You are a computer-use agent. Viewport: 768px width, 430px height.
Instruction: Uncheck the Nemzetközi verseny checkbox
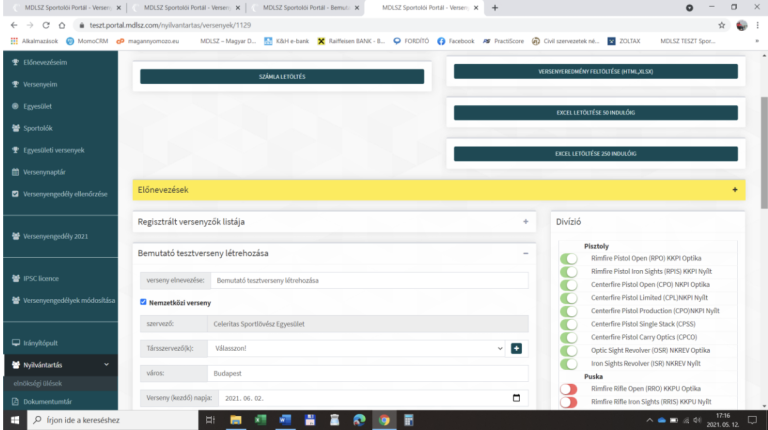point(144,301)
